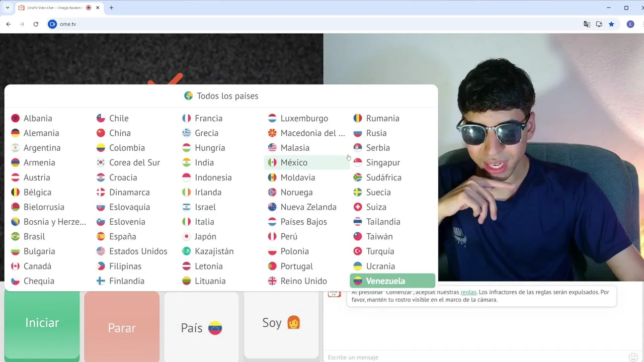Viewport: 644px width, 362px height.
Task: Select Noruega entry
Action: (307, 192)
